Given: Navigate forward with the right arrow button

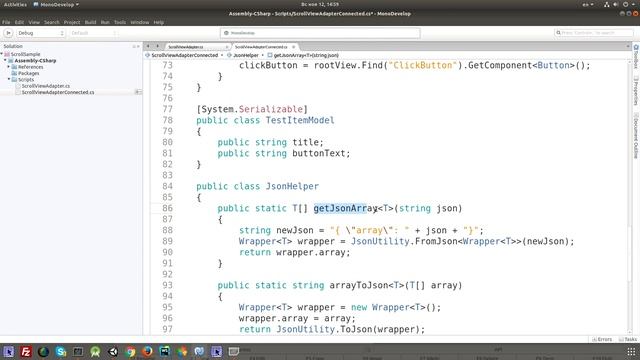Looking at the screenshot, I should [158, 47].
